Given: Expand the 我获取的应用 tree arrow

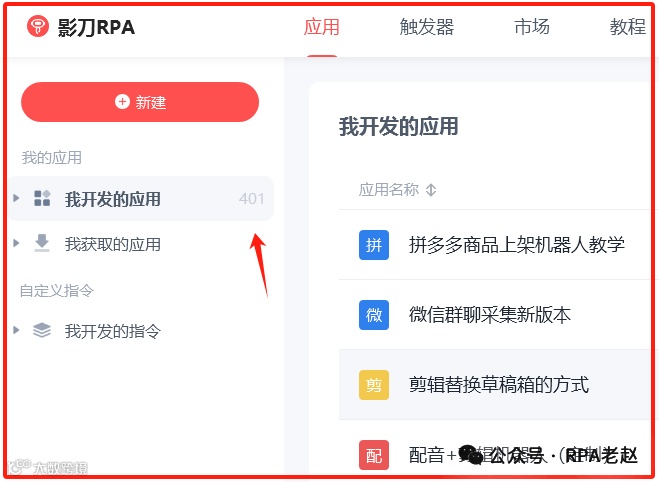Looking at the screenshot, I should (x=16, y=243).
